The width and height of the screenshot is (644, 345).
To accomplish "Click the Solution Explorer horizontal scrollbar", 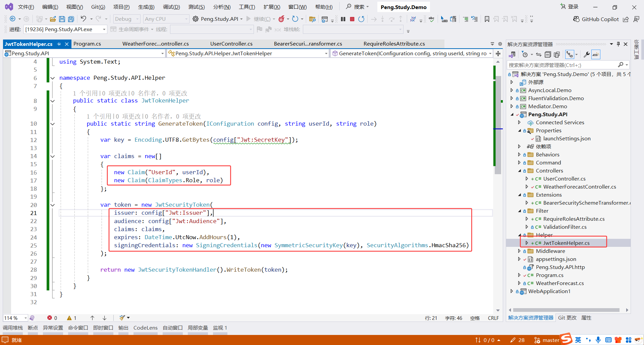I will (566, 310).
